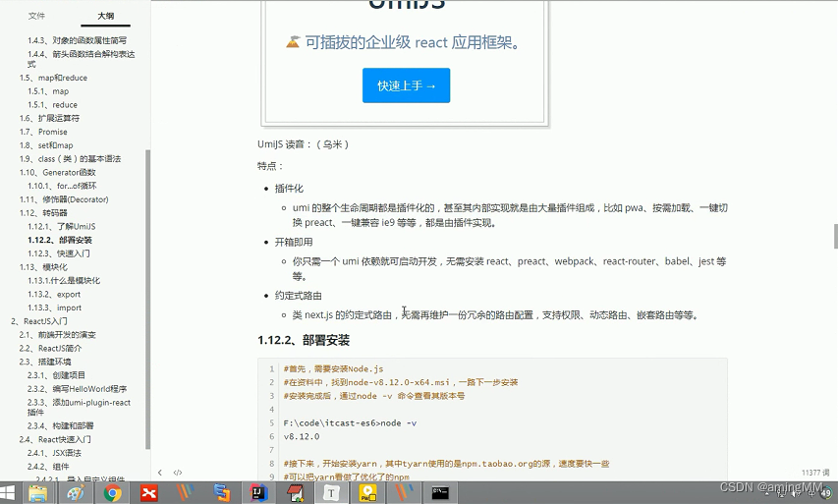Image resolution: width=838 pixels, height=504 pixels.
Task: Open the red XMind taskbar icon
Action: coord(149,493)
